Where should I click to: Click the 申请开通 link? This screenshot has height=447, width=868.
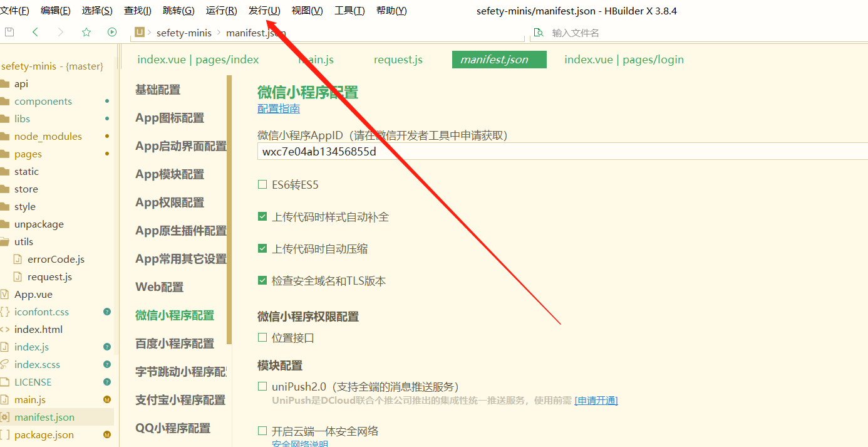(596, 401)
